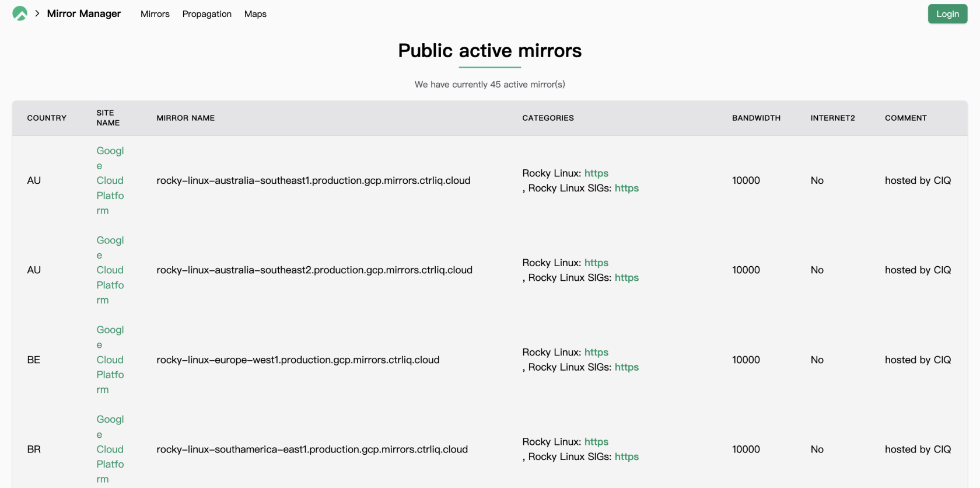Image resolution: width=980 pixels, height=488 pixels.
Task: Click the Public active mirrors heading
Action: point(490,51)
